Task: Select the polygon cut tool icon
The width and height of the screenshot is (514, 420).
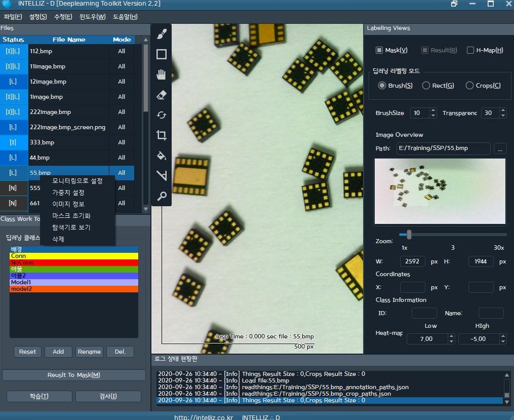Action: click(161, 175)
